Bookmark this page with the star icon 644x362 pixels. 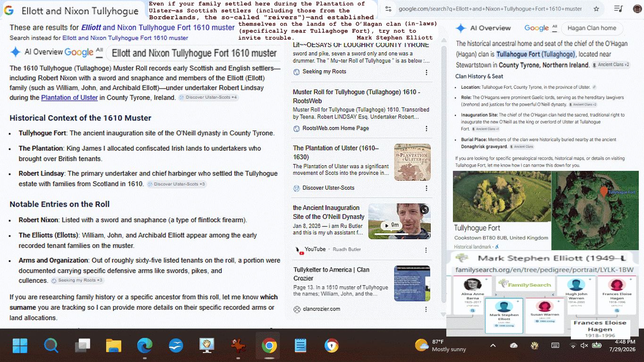click(596, 9)
